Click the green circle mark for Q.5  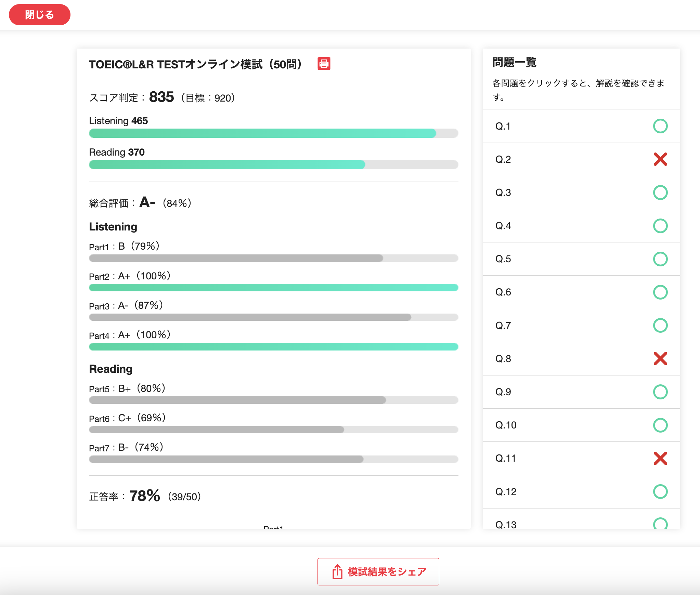(x=660, y=259)
